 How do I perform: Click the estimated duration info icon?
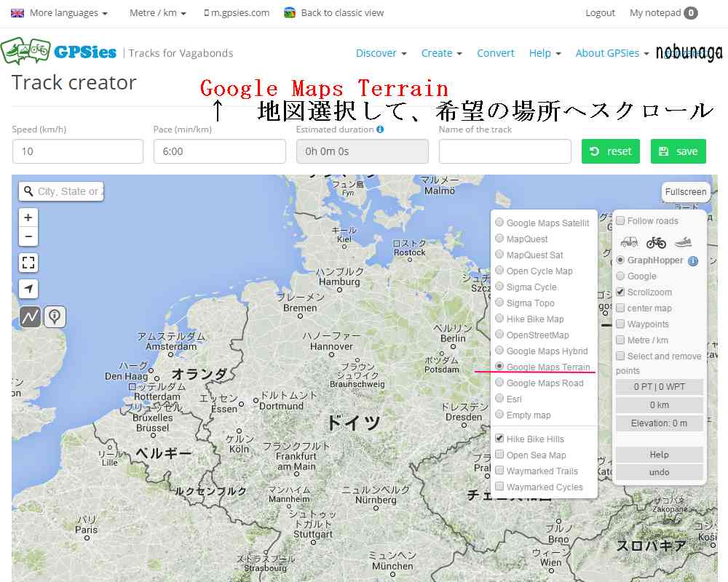coord(380,129)
